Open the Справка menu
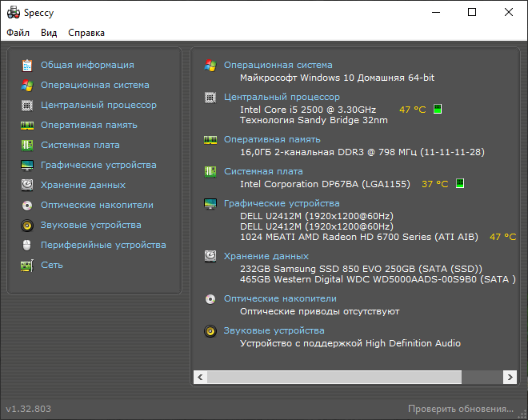528x420 pixels. tap(86, 33)
